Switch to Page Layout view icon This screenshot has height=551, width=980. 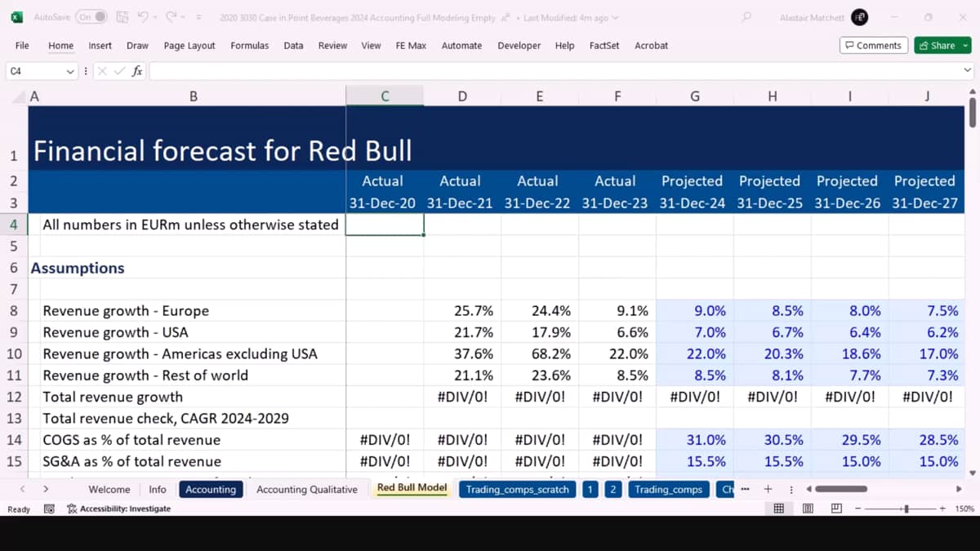808,509
